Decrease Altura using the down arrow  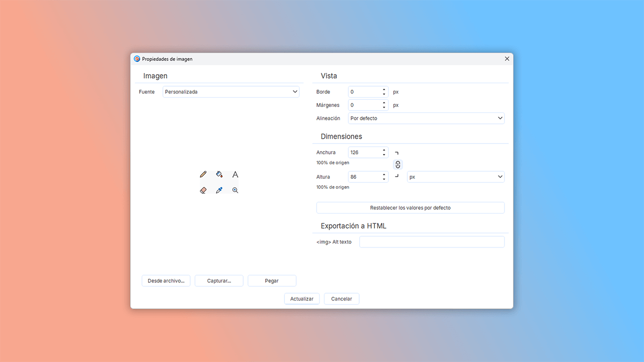384,179
